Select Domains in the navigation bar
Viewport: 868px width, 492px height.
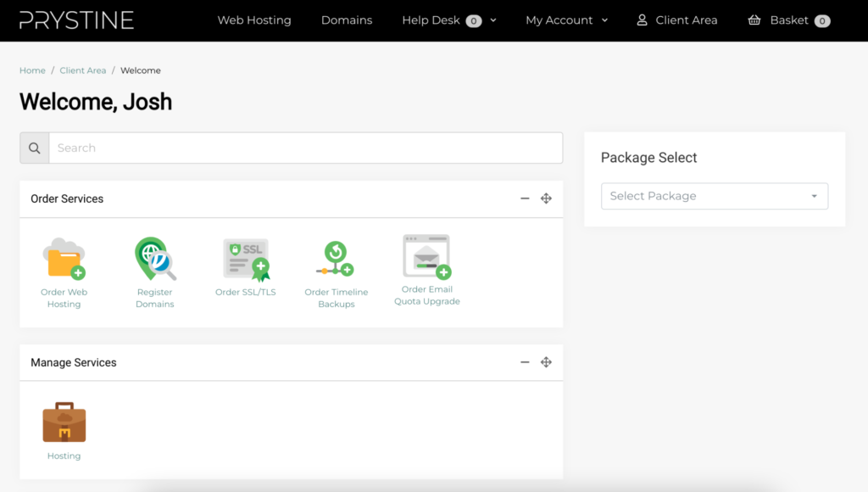point(347,20)
